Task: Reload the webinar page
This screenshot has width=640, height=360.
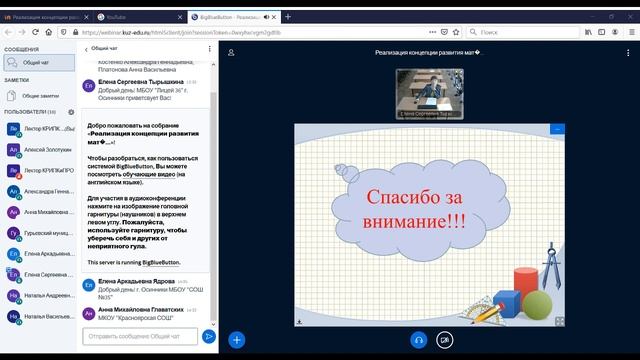Action: [x=35, y=32]
